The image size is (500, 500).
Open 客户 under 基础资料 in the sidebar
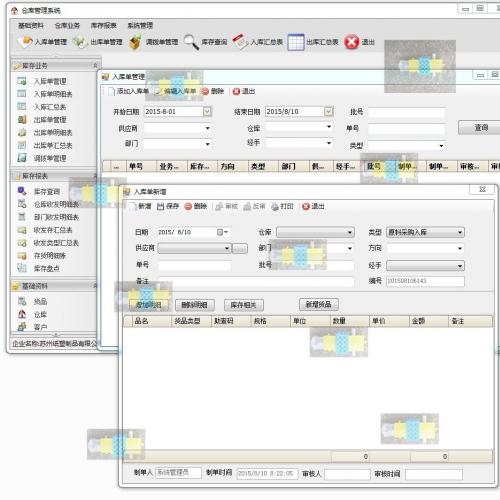pos(40,327)
